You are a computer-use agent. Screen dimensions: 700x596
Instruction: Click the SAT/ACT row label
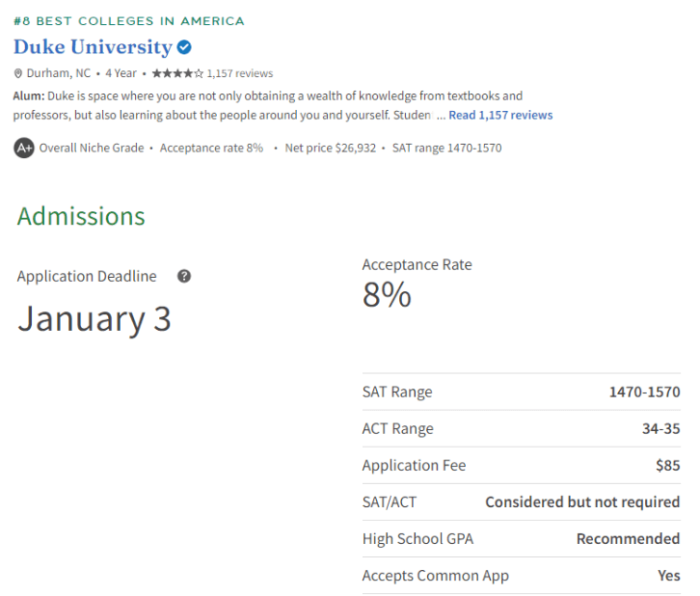tap(390, 502)
